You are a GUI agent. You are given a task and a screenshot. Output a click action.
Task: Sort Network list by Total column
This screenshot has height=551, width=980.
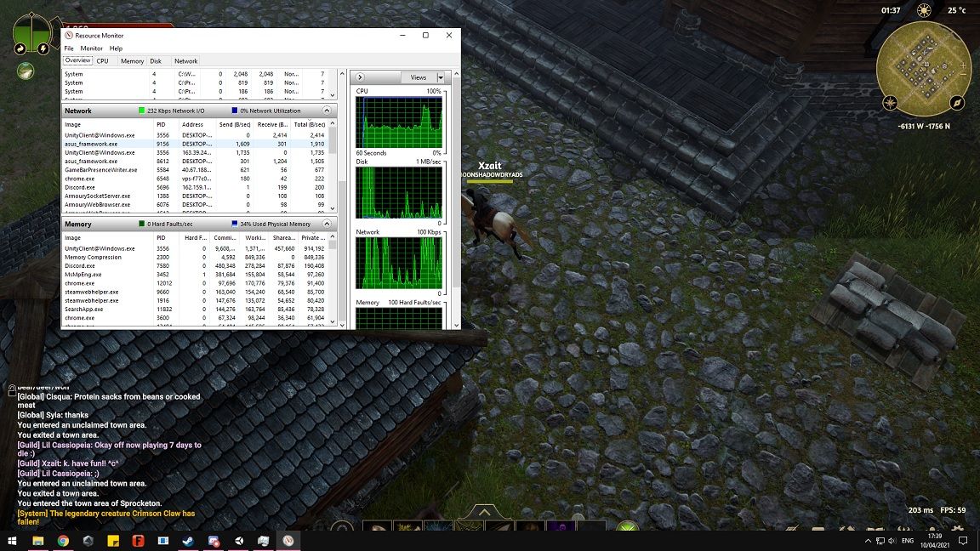309,124
